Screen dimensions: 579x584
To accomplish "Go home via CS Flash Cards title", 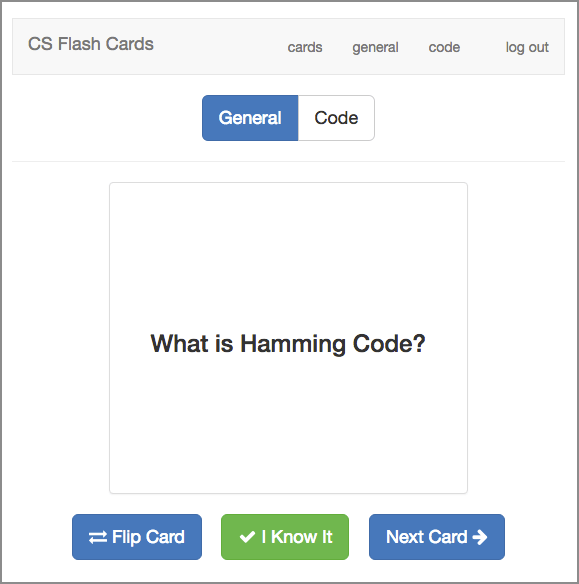I will [x=91, y=44].
